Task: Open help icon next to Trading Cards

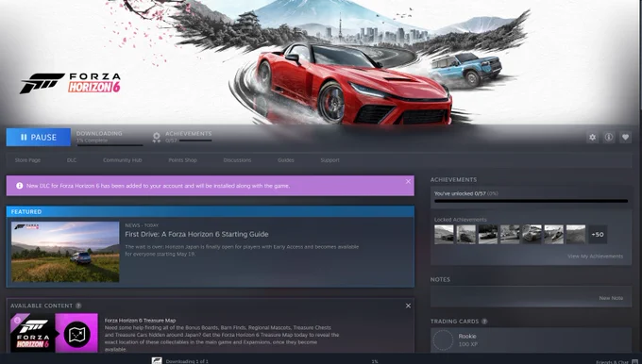Action: pyautogui.click(x=484, y=321)
